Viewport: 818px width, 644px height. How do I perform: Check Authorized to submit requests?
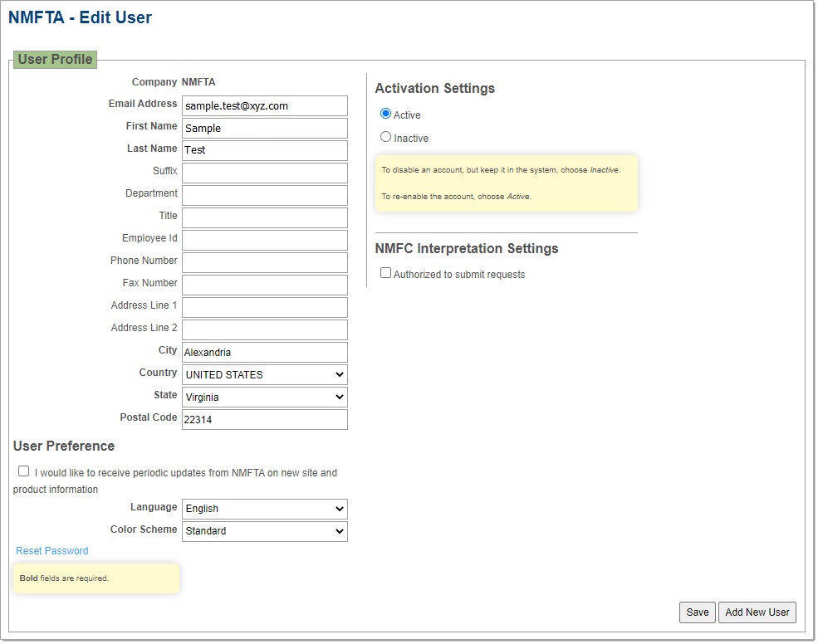pyautogui.click(x=385, y=273)
